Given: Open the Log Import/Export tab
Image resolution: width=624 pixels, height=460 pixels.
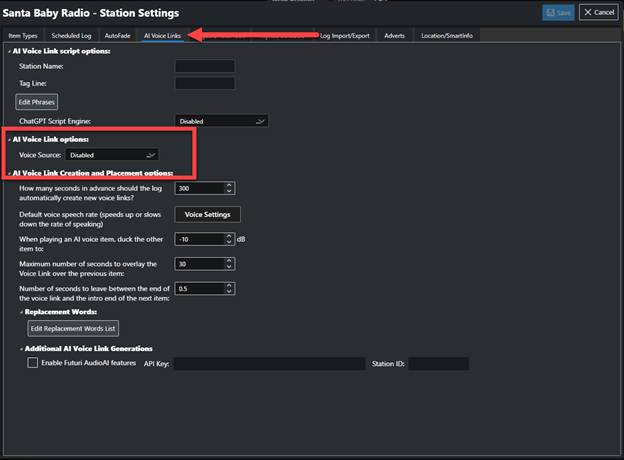Looking at the screenshot, I should point(345,36).
